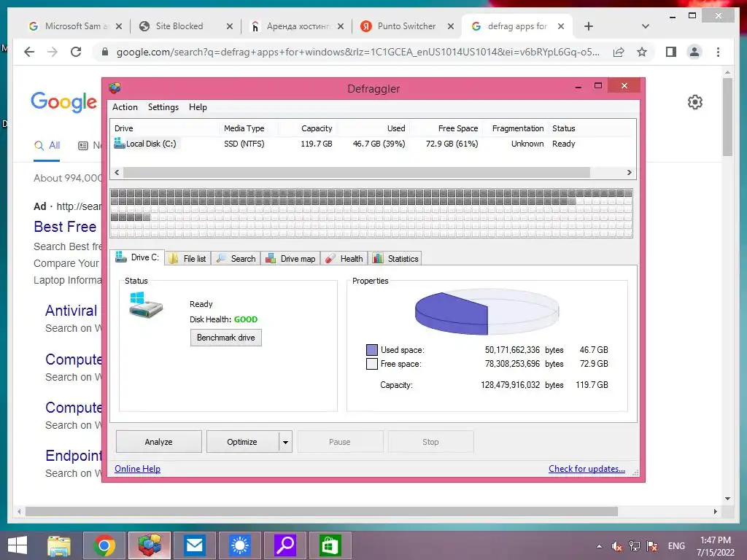Screen dimensions: 747x560
Task: Switch to the Statistics tab
Action: pos(395,259)
